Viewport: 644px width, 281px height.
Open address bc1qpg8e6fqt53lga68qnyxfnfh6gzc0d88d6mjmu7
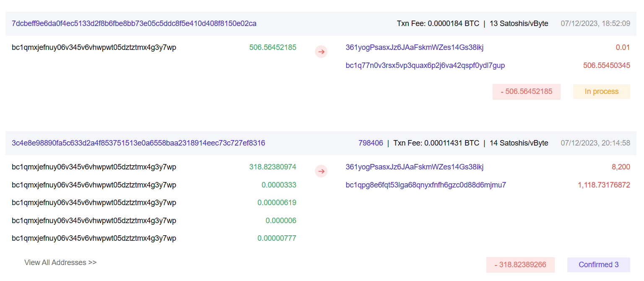[x=425, y=185]
